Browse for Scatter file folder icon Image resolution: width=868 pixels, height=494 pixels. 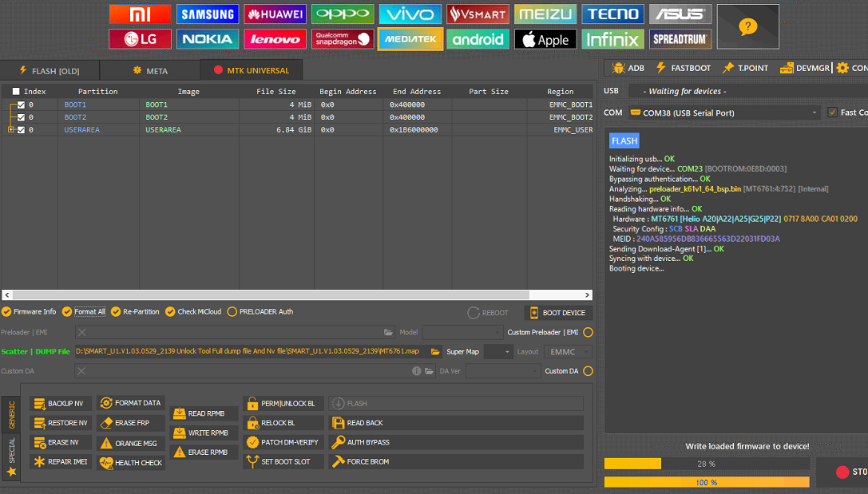click(435, 352)
